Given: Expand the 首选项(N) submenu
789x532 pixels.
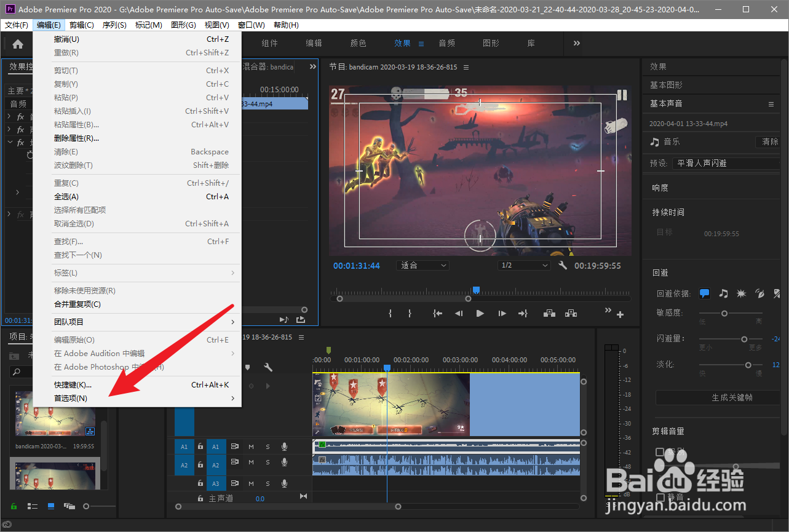Looking at the screenshot, I should [137, 399].
